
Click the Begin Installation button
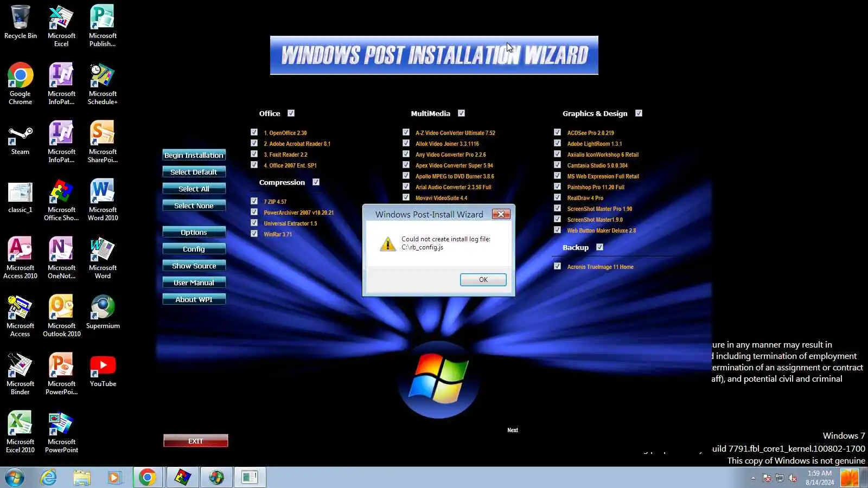(x=194, y=155)
